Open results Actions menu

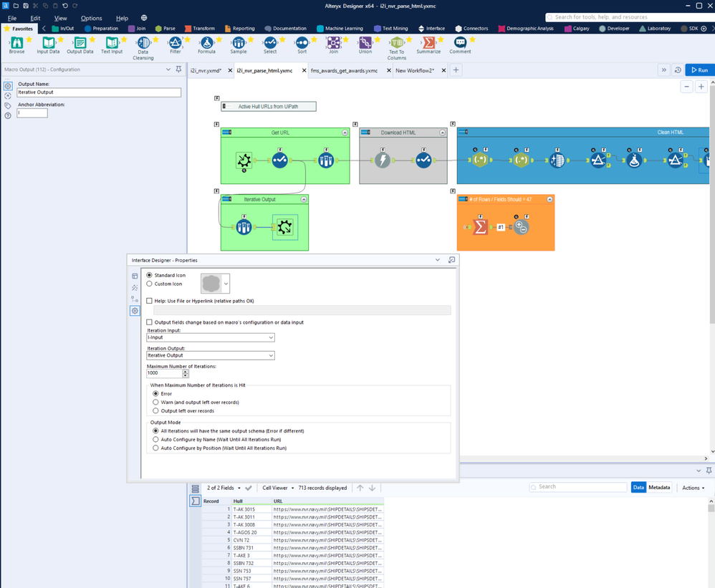[693, 488]
